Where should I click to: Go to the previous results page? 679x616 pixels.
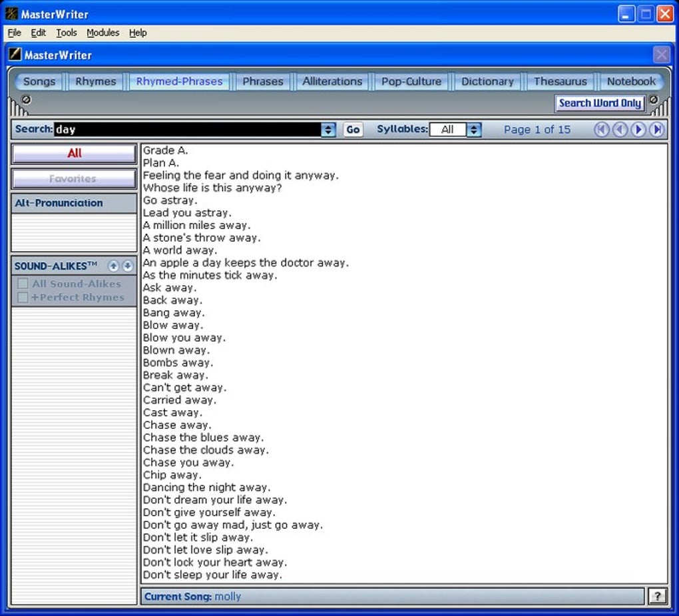click(x=620, y=129)
